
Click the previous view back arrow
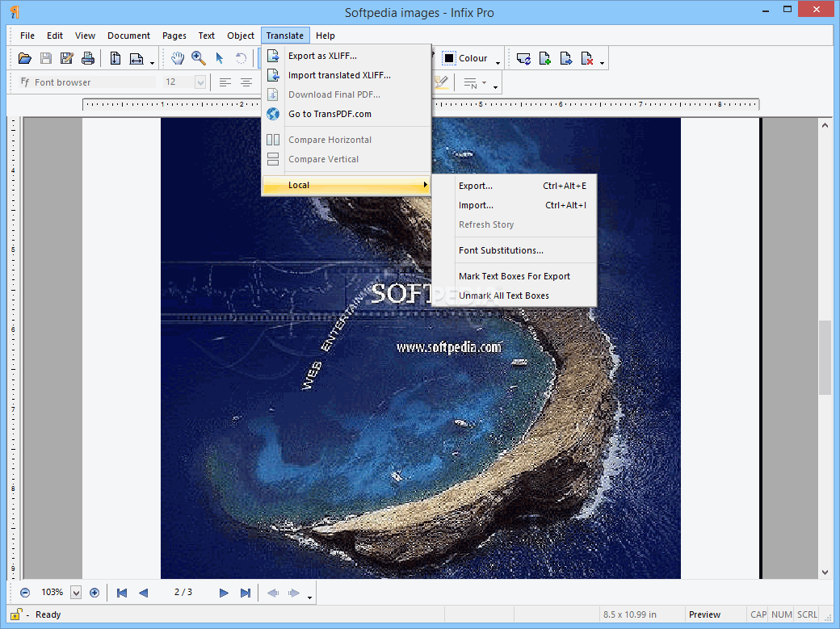(273, 593)
